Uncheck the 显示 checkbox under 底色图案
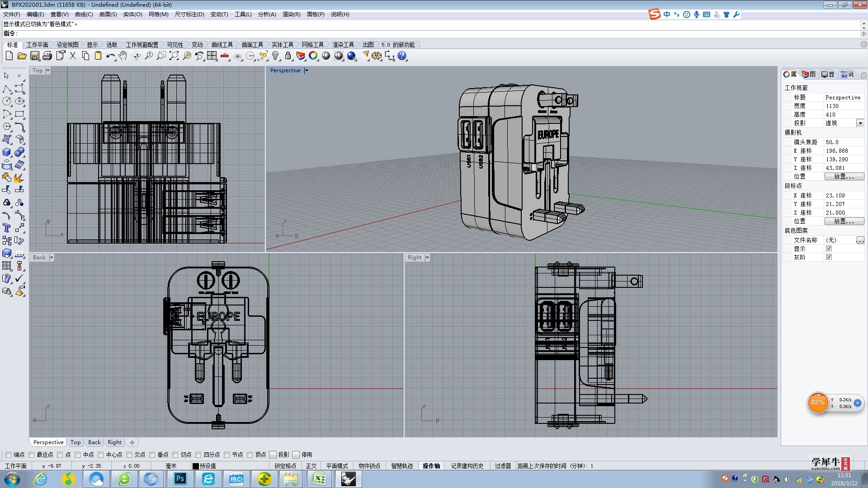The width and height of the screenshot is (868, 488). click(x=829, y=249)
